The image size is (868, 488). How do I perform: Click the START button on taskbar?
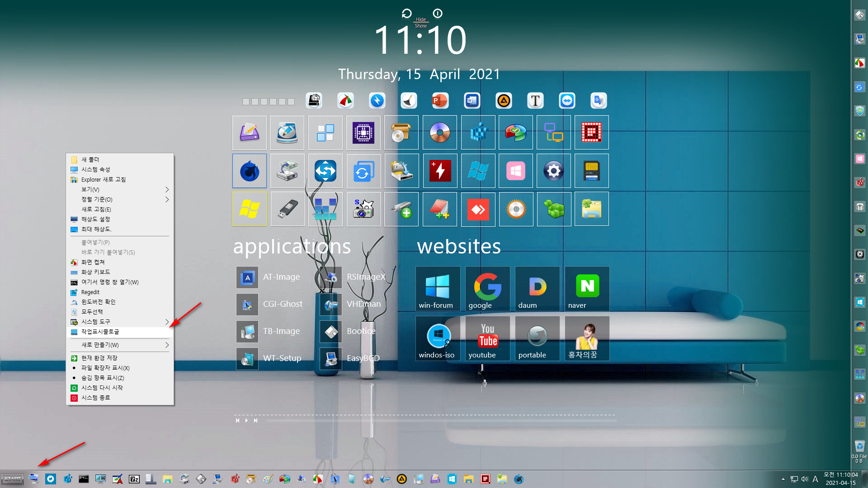point(12,479)
